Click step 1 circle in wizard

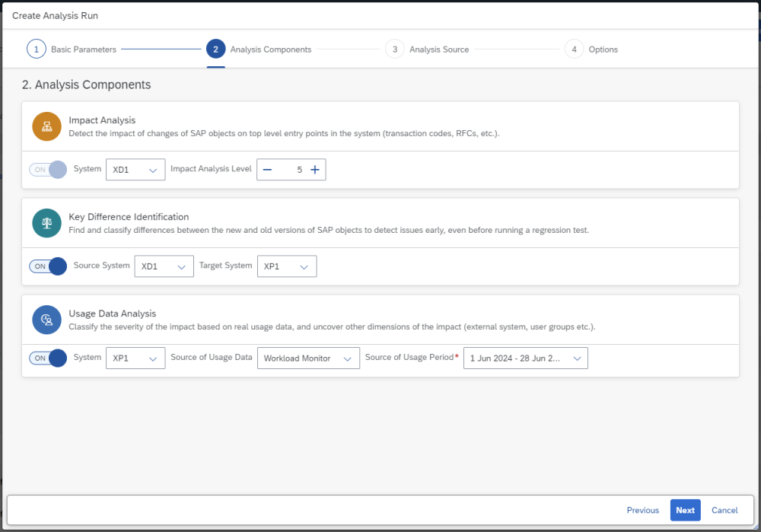point(36,49)
